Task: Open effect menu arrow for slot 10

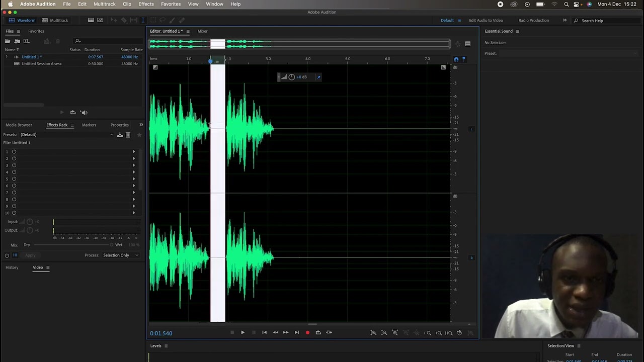Action: tap(134, 213)
